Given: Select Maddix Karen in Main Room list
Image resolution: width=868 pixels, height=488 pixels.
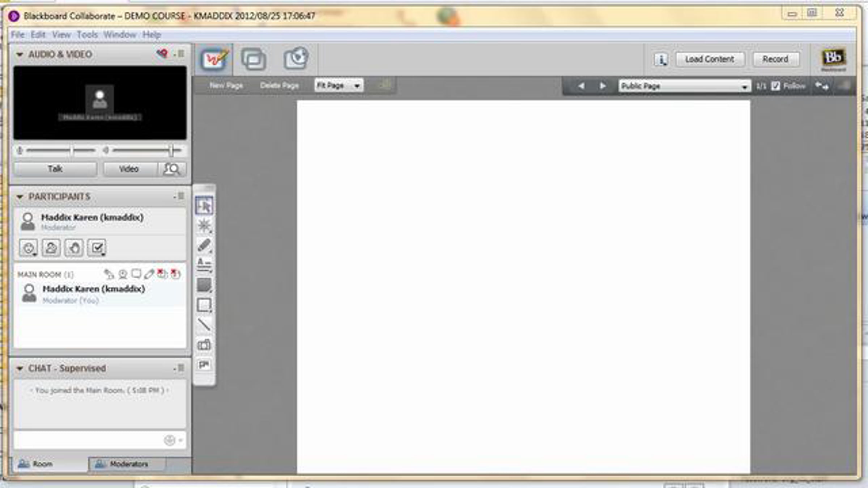Looking at the screenshot, I should 100,294.
